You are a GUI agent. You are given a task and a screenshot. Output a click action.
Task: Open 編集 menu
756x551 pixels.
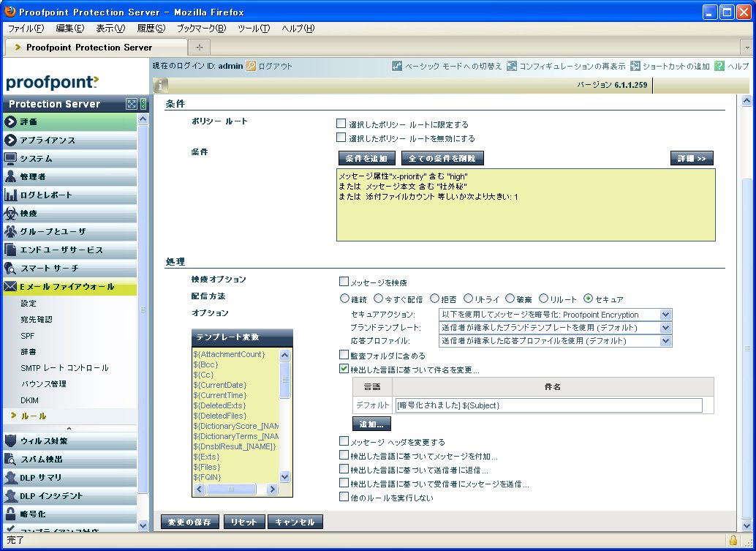tap(70, 29)
